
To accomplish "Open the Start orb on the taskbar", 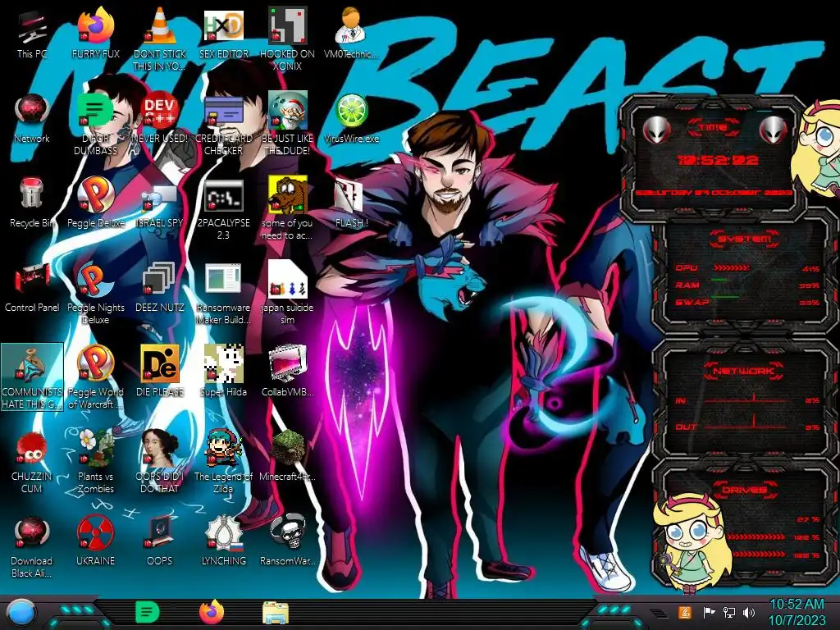I will pyautogui.click(x=22, y=614).
